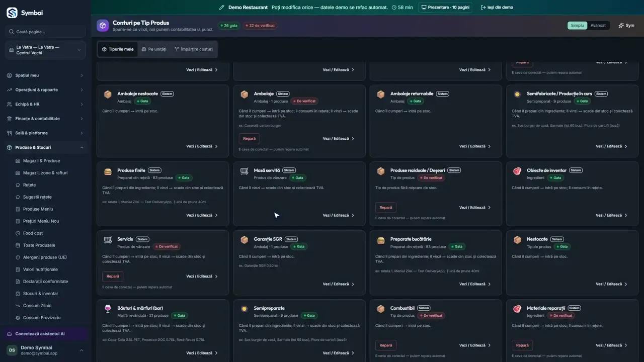Image resolution: width=644 pixels, height=362 pixels.
Task: Click the Finanțe & contabilitate icon
Action: click(10, 119)
